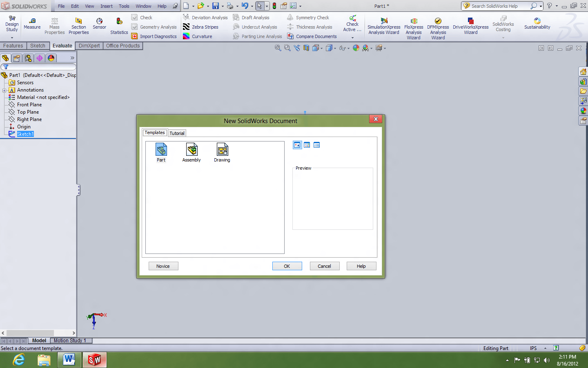Image resolution: width=588 pixels, height=368 pixels.
Task: Open the Insert menu
Action: [106, 6]
